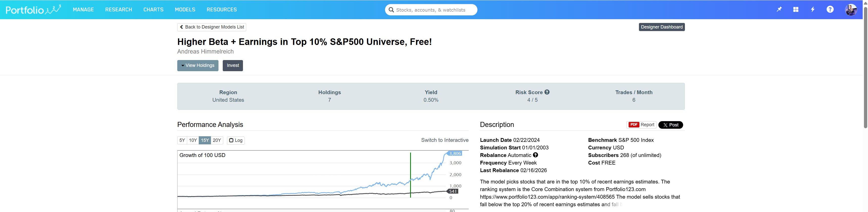The height and width of the screenshot is (212, 868).
Task: Switch to Interactive chart
Action: coord(444,140)
